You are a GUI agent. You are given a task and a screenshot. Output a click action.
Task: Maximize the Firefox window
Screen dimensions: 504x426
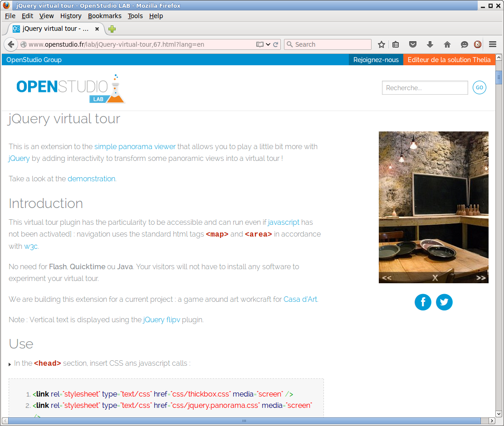pos(490,5)
